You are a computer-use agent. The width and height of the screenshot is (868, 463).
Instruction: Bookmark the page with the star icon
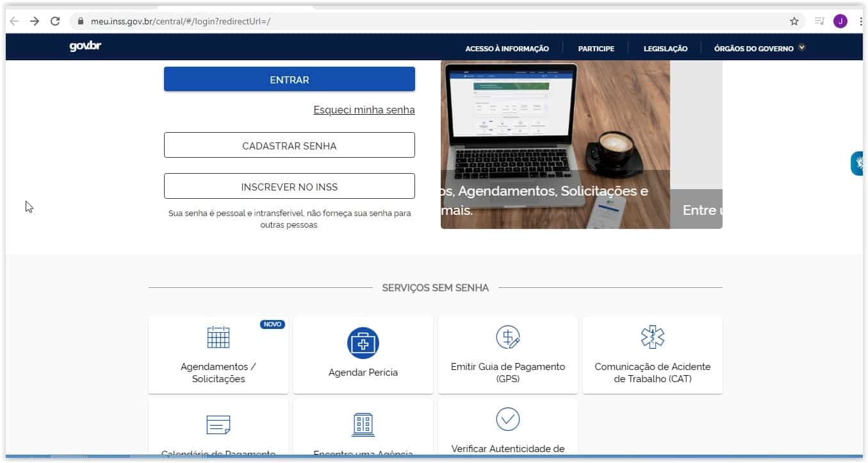pyautogui.click(x=794, y=21)
